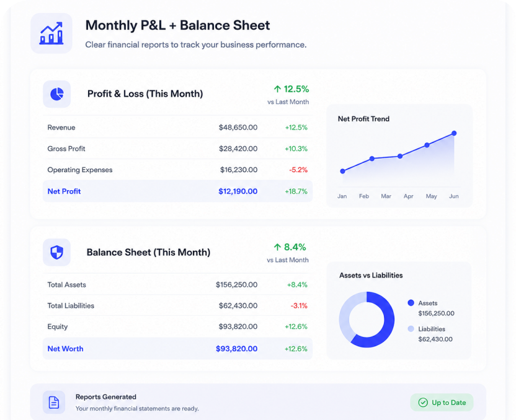Click the bar chart growth icon in header

(x=51, y=33)
